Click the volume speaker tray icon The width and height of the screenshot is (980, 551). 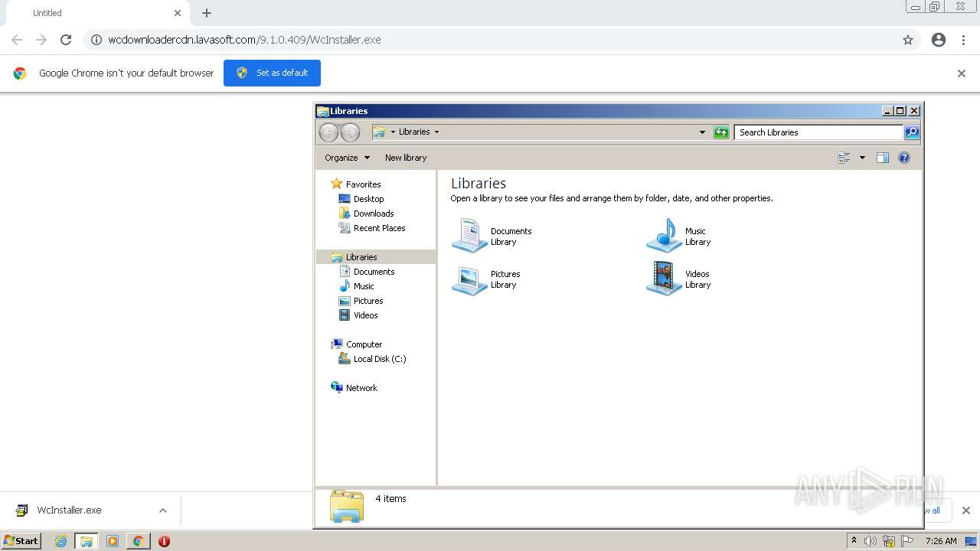click(871, 541)
